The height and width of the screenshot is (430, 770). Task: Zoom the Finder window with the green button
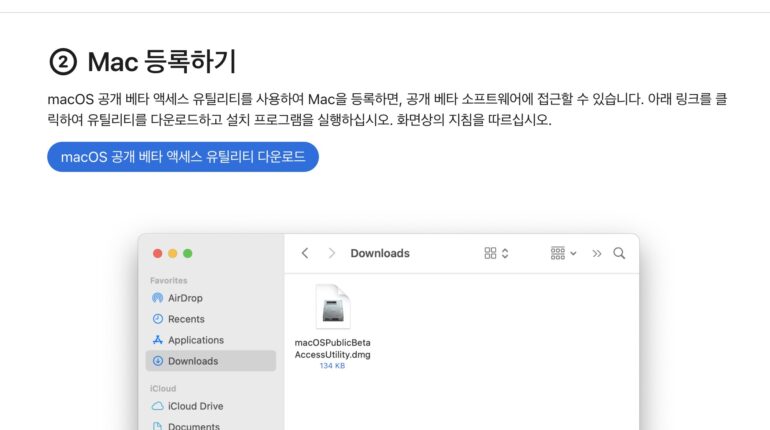click(187, 254)
